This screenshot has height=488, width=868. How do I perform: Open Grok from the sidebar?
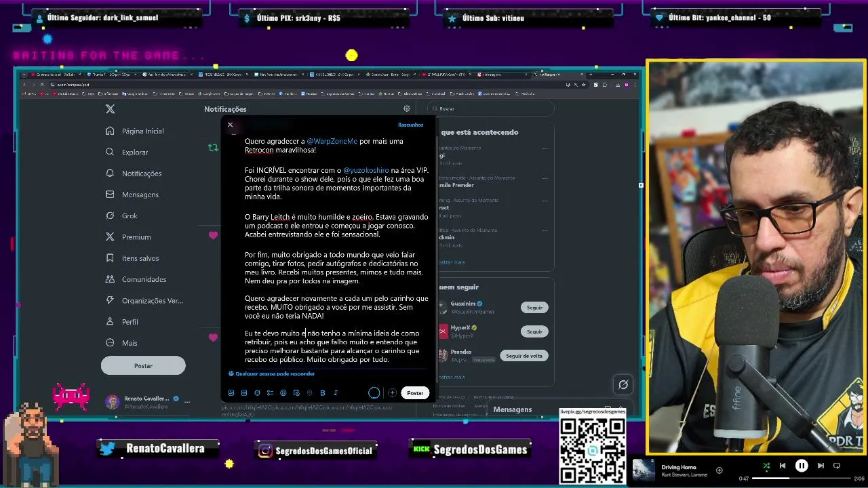[x=121, y=216]
